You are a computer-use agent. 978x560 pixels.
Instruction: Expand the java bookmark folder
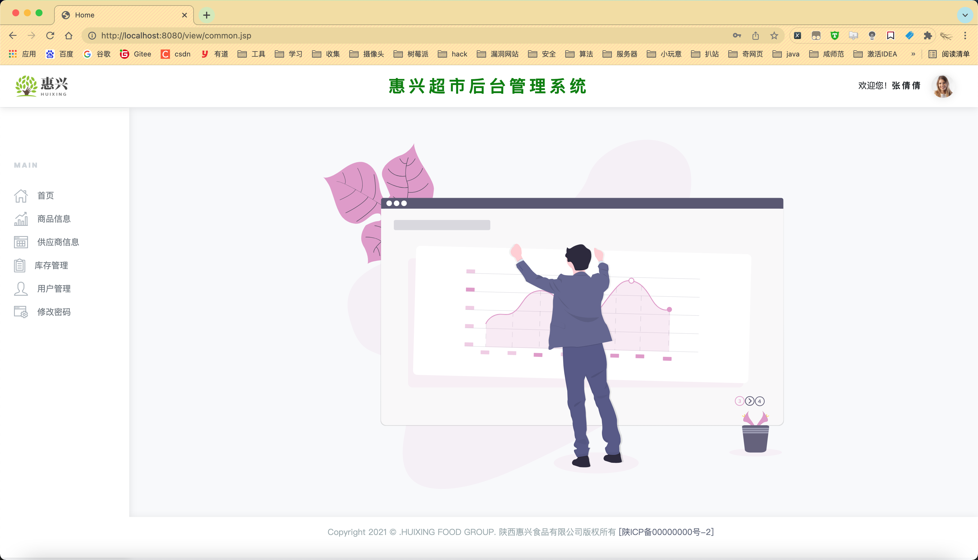click(x=786, y=54)
